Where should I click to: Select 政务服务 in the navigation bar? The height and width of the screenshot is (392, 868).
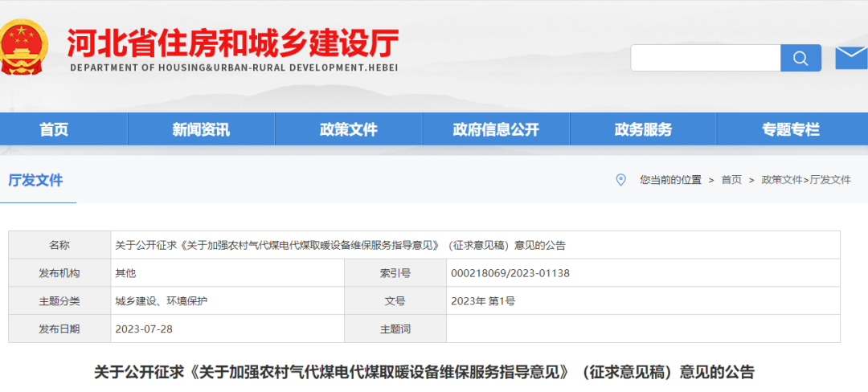click(x=643, y=129)
